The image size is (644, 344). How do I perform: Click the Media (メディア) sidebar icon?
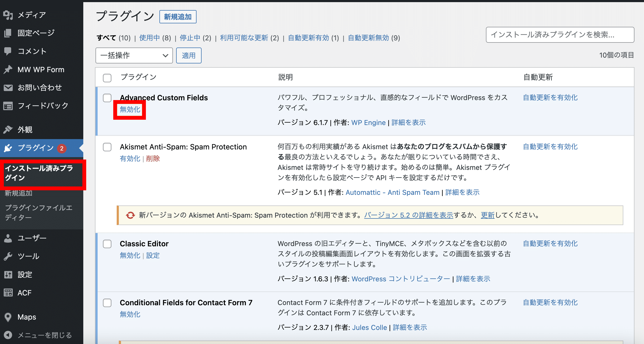pyautogui.click(x=8, y=15)
